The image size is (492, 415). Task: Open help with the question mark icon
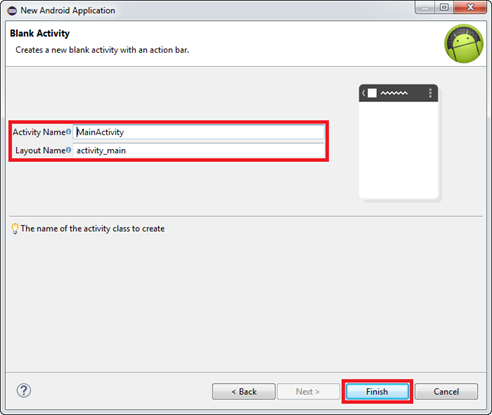point(24,390)
